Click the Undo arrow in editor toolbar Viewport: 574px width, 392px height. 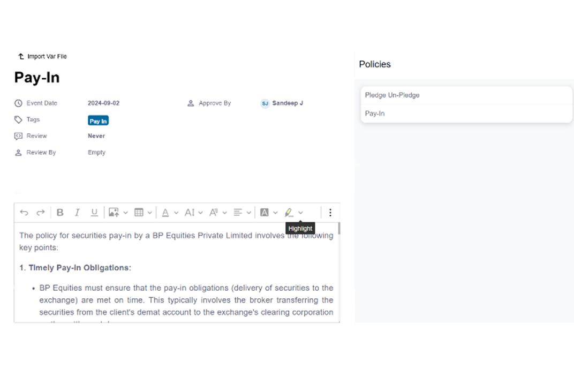tap(24, 213)
